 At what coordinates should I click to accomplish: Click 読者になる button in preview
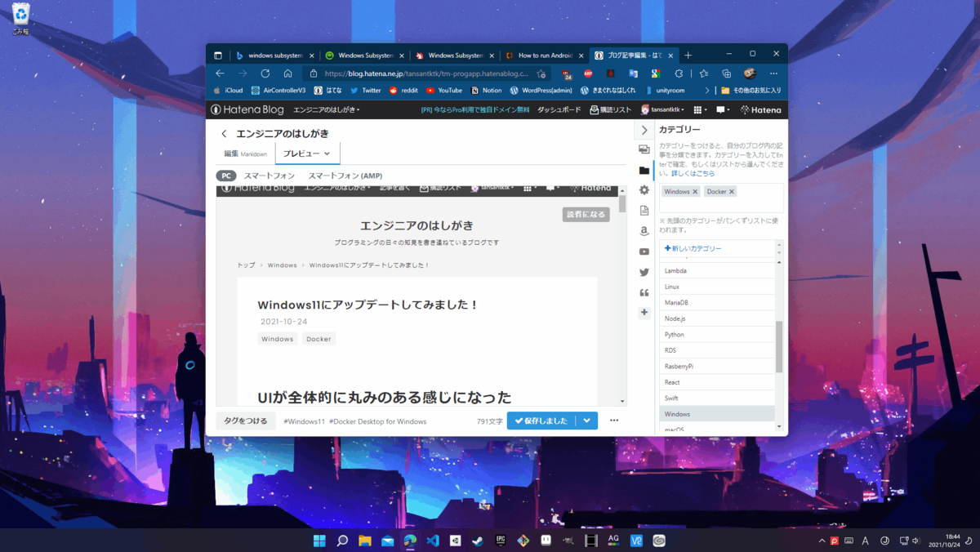point(586,215)
